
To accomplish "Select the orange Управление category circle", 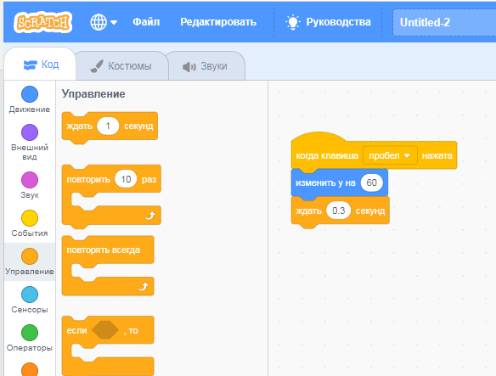I will click(29, 256).
